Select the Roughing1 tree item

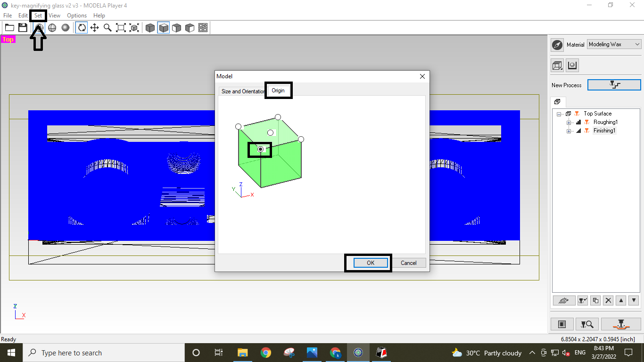605,122
